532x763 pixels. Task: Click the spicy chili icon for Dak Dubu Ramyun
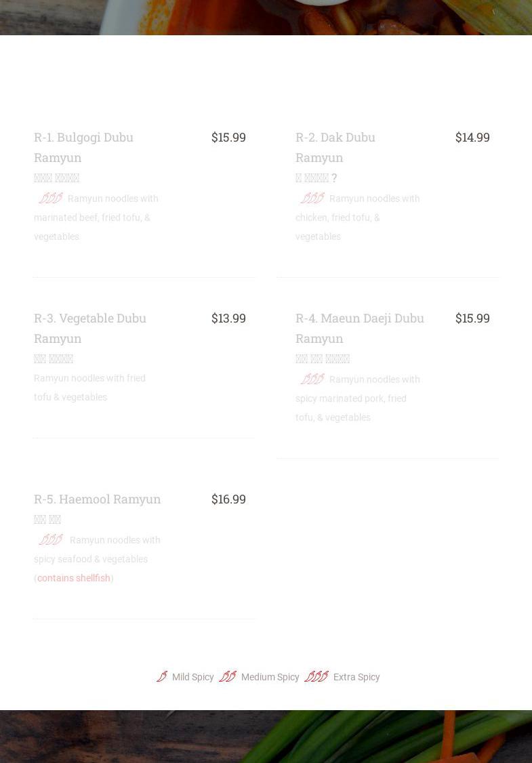(x=312, y=199)
